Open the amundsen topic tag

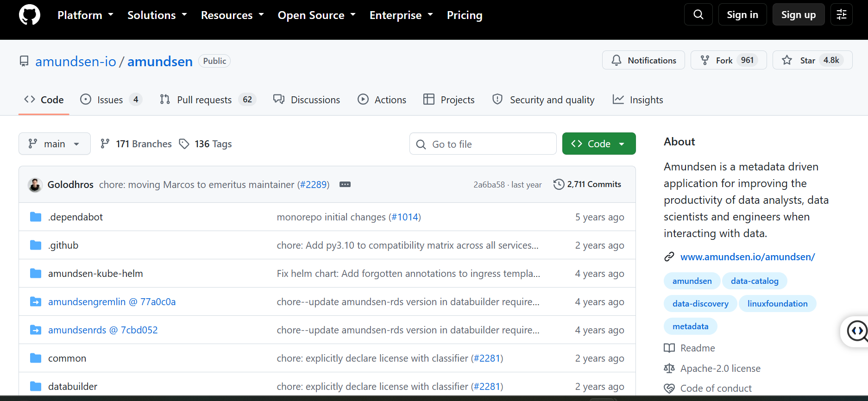(x=692, y=281)
